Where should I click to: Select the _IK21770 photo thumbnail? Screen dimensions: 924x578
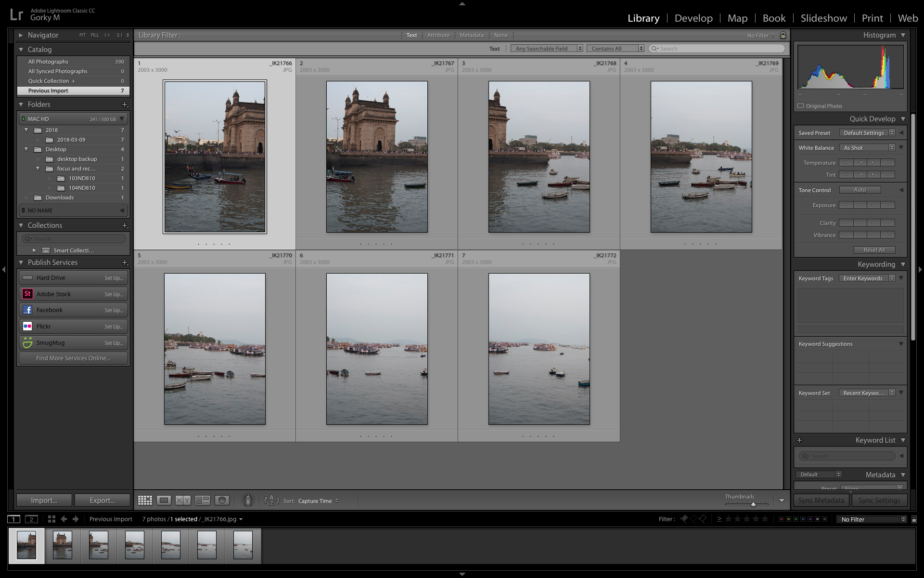pyautogui.click(x=215, y=349)
